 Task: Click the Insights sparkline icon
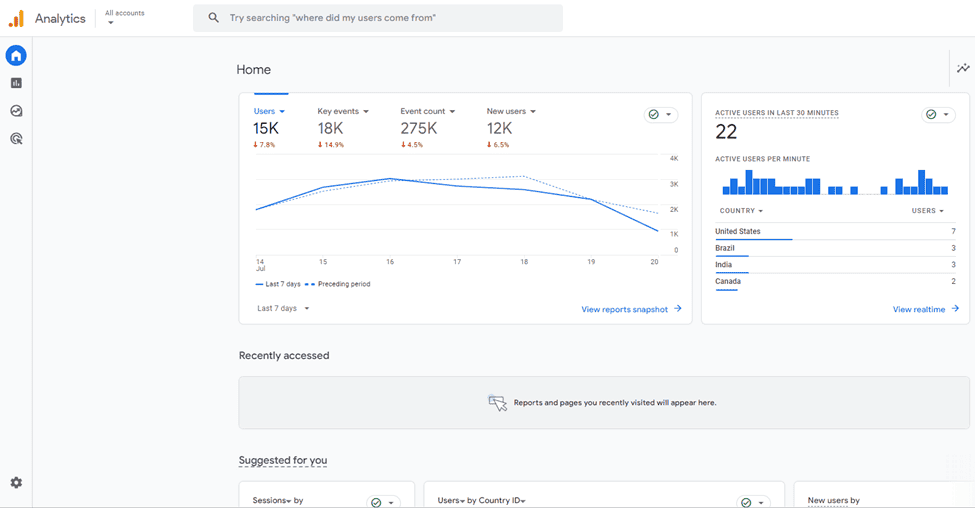[963, 69]
